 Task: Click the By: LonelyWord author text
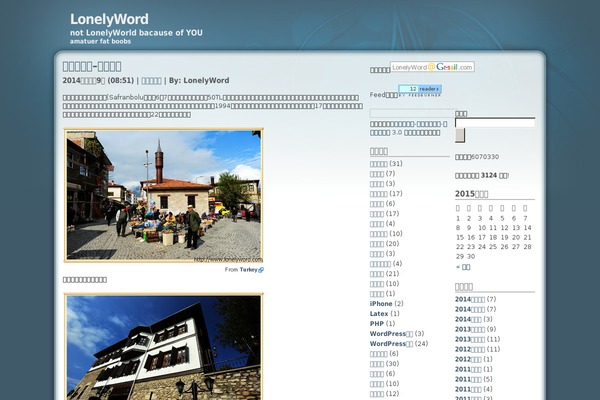199,81
